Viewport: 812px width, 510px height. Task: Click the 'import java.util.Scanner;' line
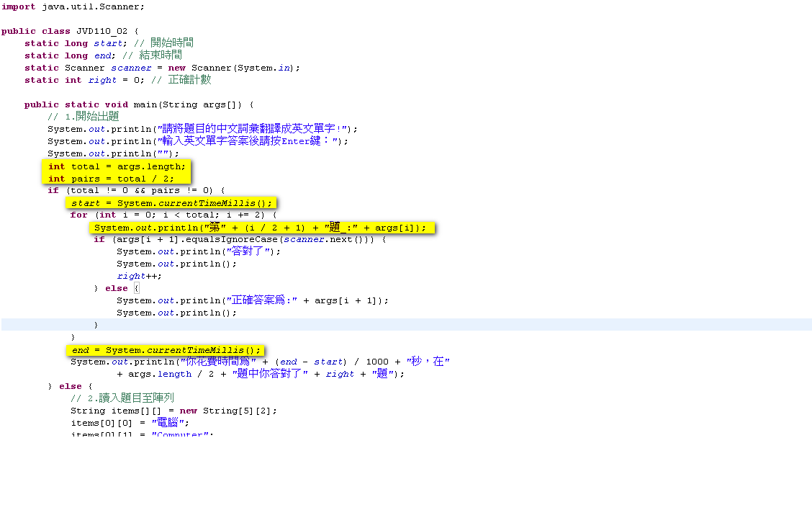click(x=73, y=6)
